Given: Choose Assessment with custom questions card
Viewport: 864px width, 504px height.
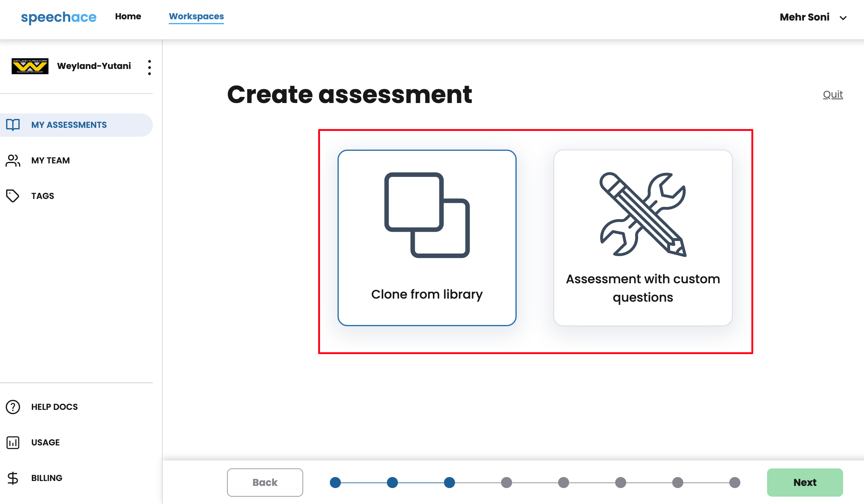Looking at the screenshot, I should coord(643,288).
